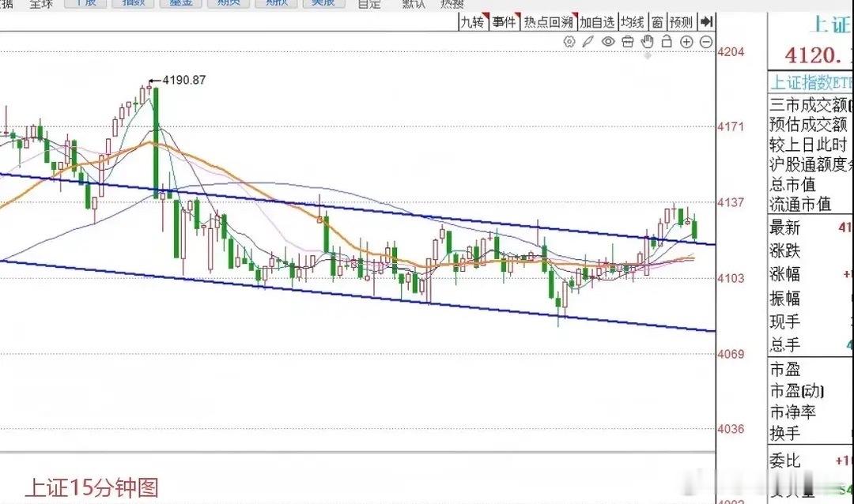
Task: Collapse side panel with the arrow-to-bar icon
Action: pos(706,22)
